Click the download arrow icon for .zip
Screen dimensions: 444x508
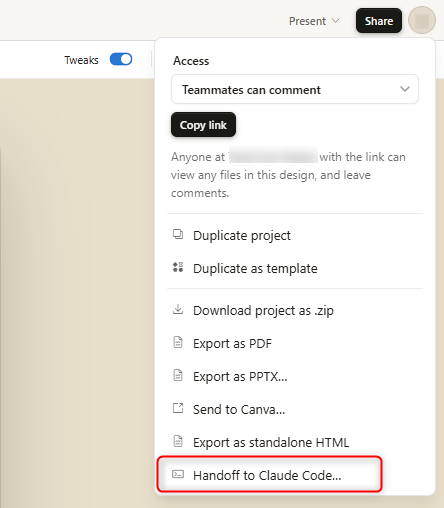(x=178, y=309)
